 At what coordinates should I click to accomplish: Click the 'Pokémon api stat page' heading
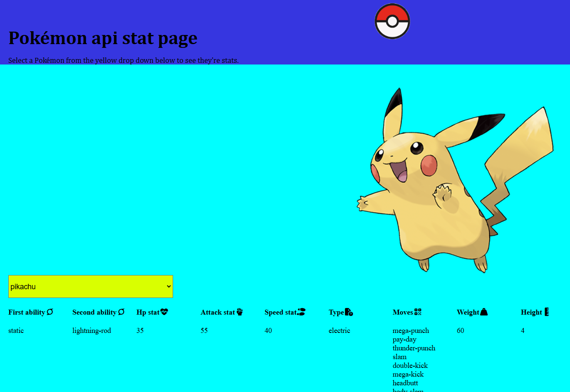(x=103, y=38)
